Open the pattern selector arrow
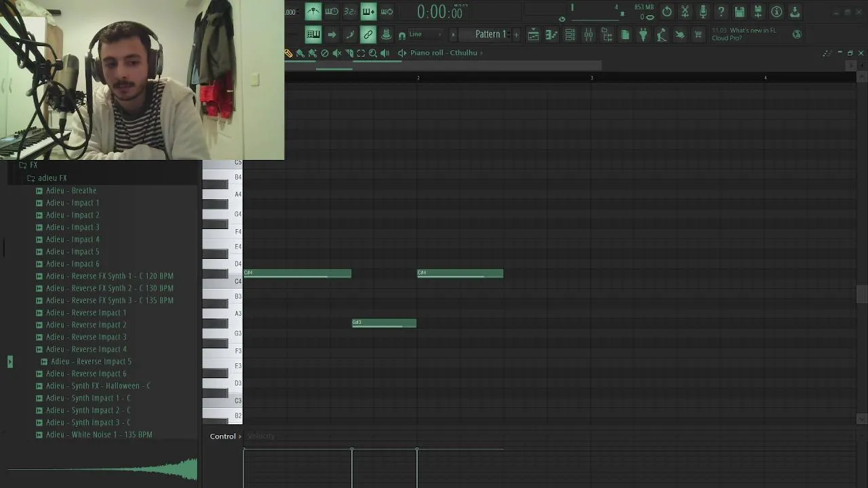The image size is (868, 488). [x=453, y=35]
